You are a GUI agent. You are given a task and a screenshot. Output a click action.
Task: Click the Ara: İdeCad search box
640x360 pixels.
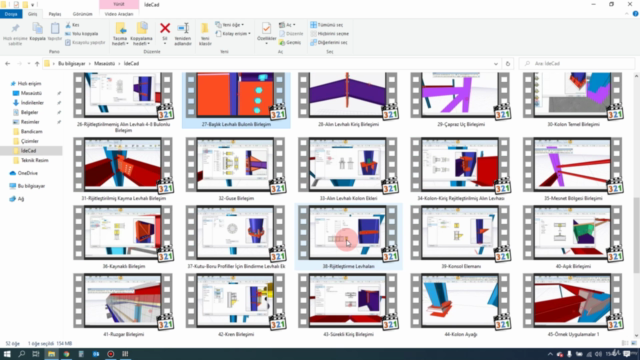pyautogui.click(x=577, y=64)
